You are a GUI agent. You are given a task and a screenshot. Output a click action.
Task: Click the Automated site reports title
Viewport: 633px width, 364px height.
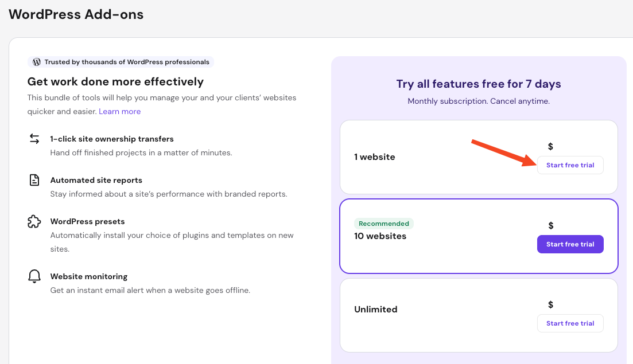pyautogui.click(x=96, y=180)
